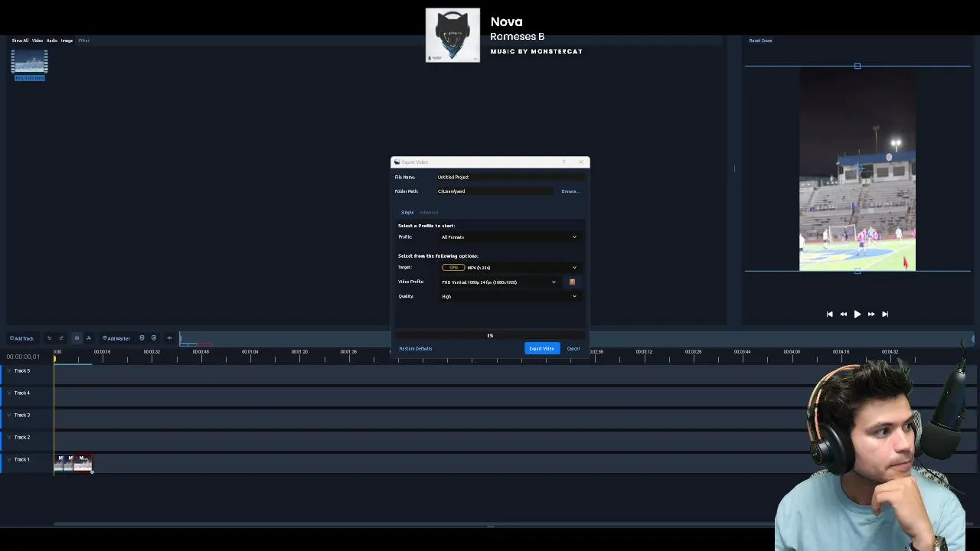Open the Quality High dropdown

[x=509, y=296]
